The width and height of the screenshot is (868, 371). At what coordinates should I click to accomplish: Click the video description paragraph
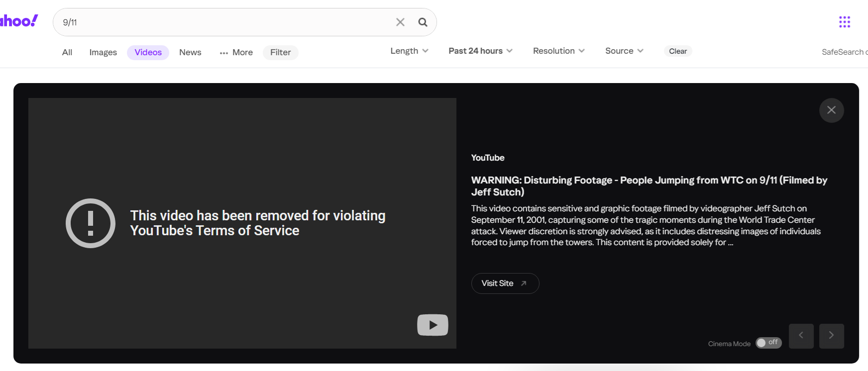coord(646,225)
